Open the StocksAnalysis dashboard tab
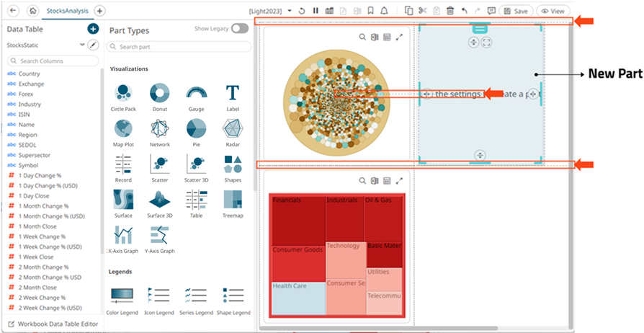 click(68, 11)
